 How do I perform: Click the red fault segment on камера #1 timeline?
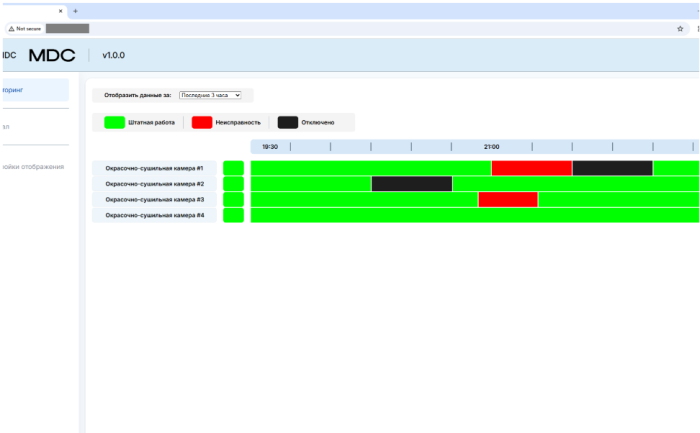[x=532, y=168]
